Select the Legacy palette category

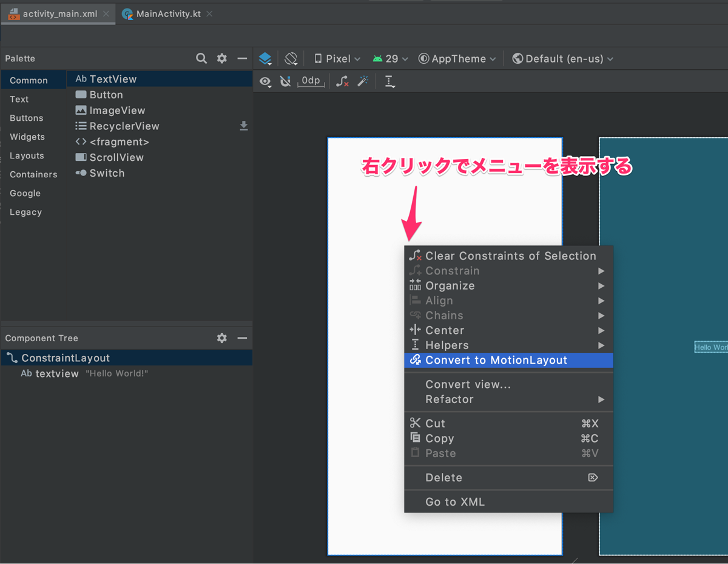[33, 212]
